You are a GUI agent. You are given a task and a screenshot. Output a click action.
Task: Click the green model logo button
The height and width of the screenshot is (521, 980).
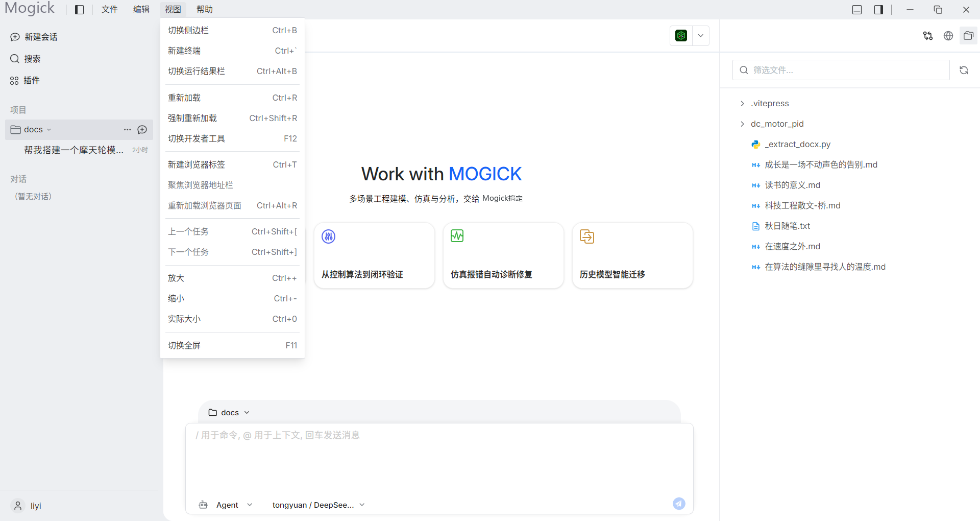pyautogui.click(x=681, y=36)
